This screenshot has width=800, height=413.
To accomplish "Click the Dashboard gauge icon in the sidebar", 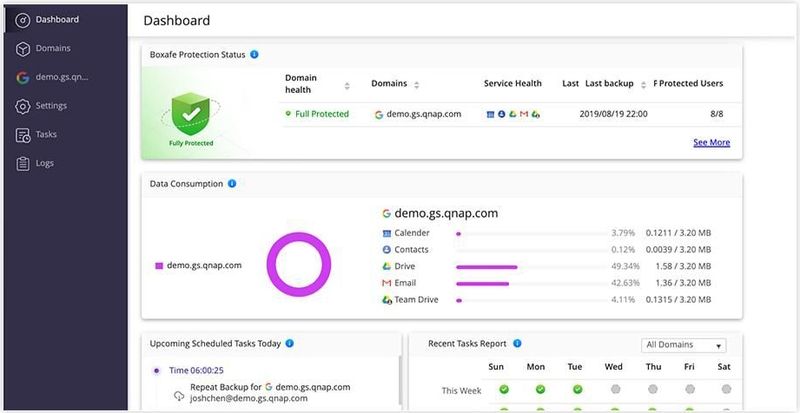I will [x=22, y=20].
